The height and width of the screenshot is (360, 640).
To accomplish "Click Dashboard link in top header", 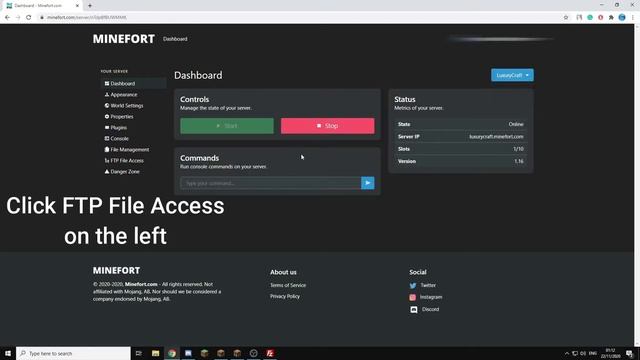I will (x=175, y=39).
